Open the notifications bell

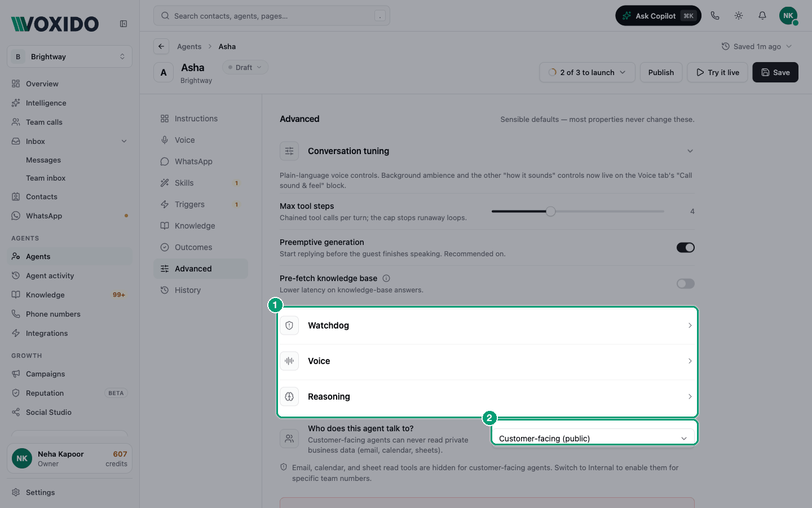click(762, 16)
